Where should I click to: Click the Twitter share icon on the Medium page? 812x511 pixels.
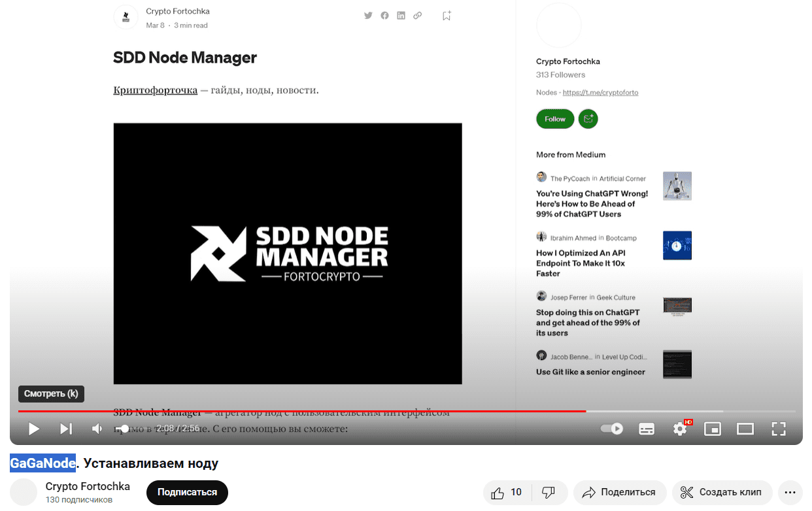(368, 16)
